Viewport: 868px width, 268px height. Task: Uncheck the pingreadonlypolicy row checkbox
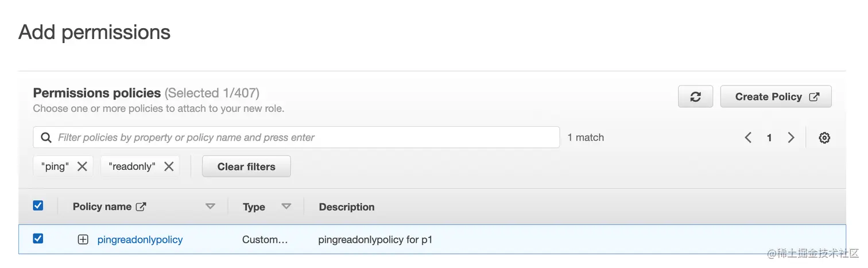pyautogui.click(x=38, y=239)
